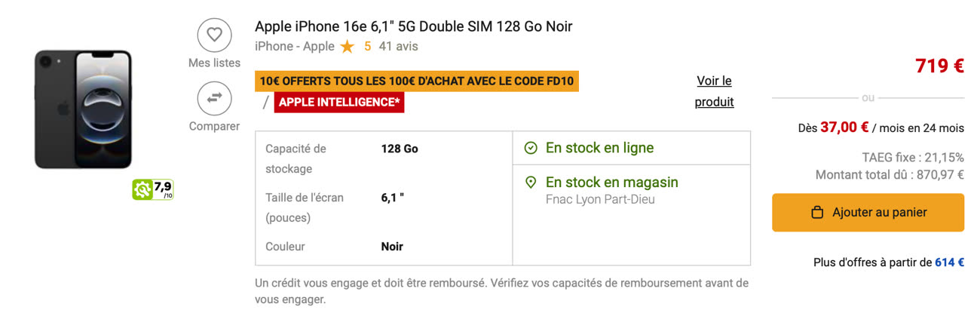Click the FD10 promo code banner

(x=417, y=81)
